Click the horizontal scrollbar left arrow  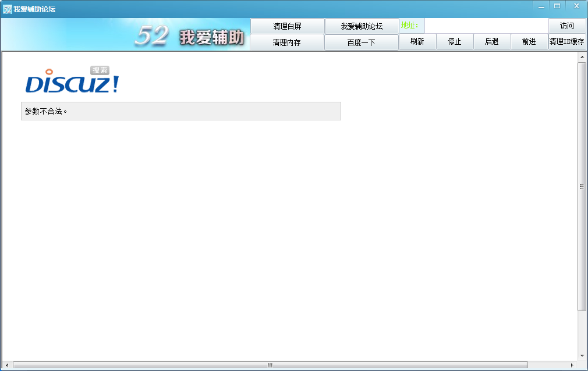click(x=7, y=365)
